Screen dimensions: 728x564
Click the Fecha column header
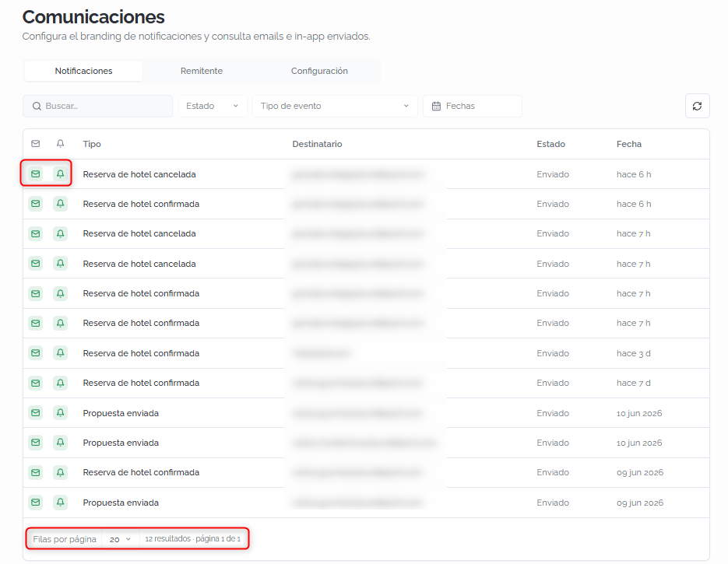pos(628,144)
